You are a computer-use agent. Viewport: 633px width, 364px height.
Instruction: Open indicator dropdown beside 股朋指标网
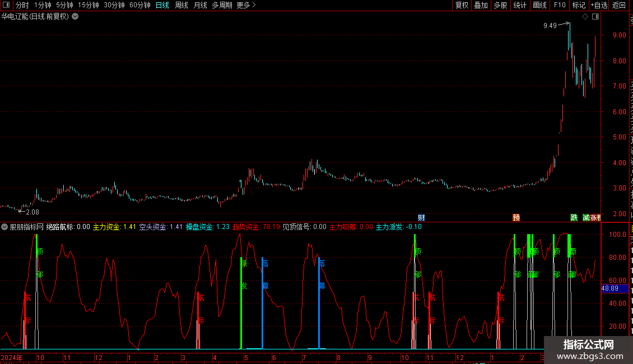(4, 227)
